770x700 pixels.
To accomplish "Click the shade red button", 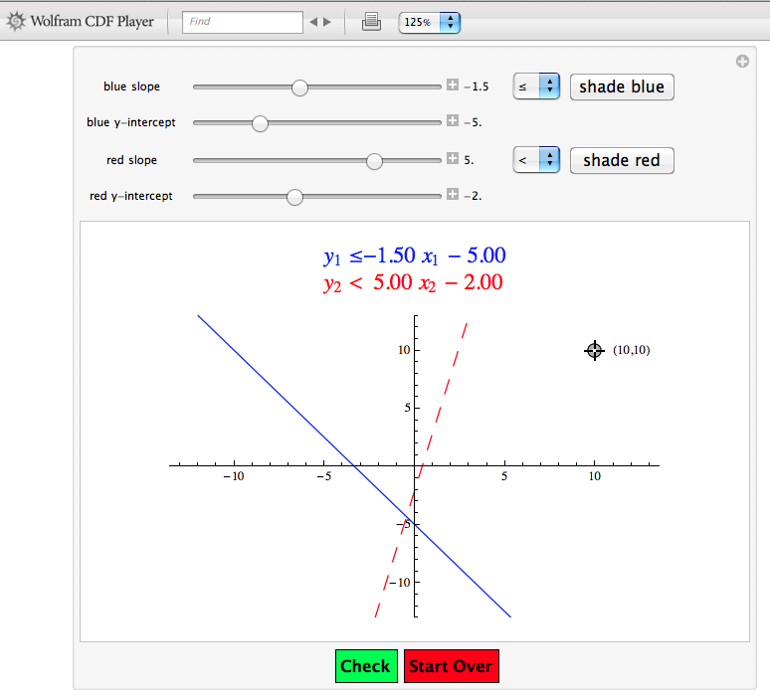I will [622, 160].
